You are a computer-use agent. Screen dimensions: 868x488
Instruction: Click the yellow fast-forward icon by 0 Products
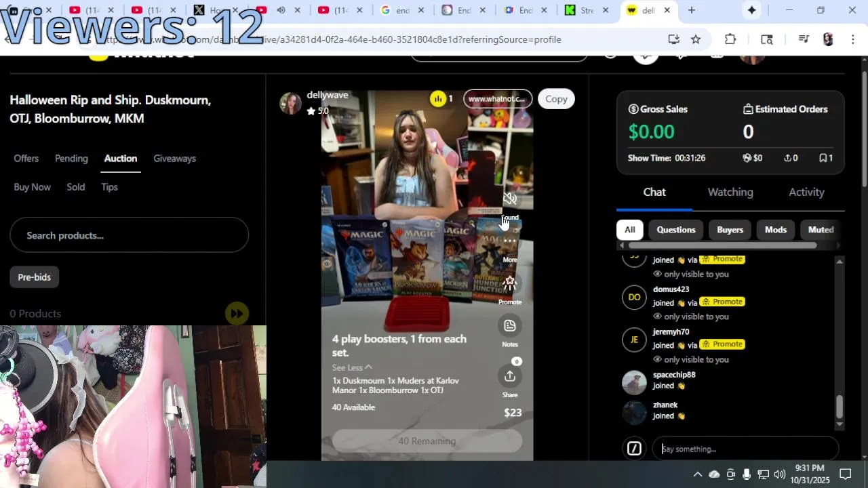237,313
